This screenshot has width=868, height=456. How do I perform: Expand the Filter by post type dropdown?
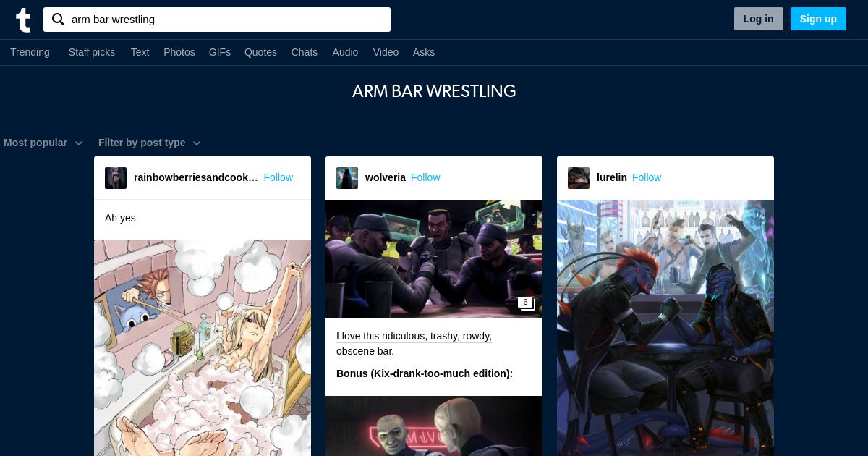(150, 143)
